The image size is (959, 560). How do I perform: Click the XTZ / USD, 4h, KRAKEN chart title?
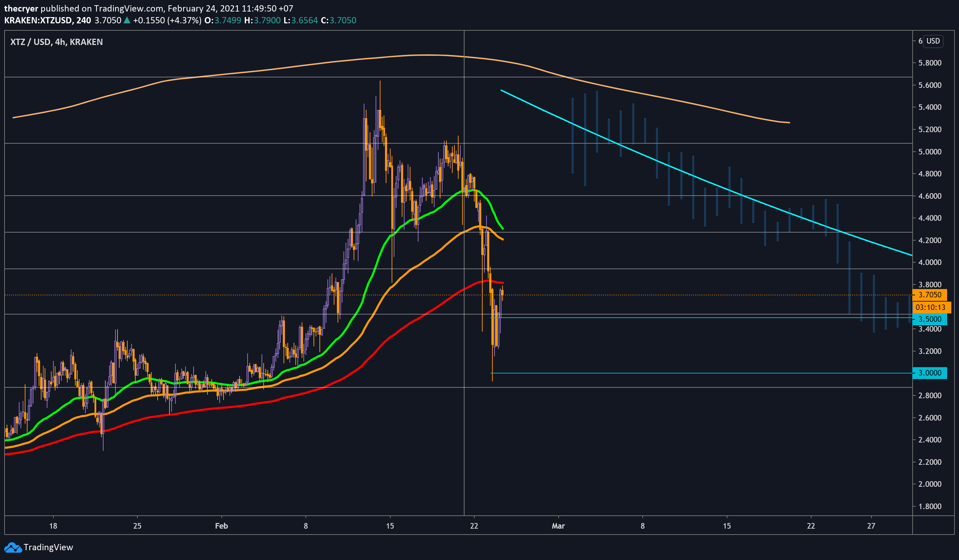(x=57, y=42)
